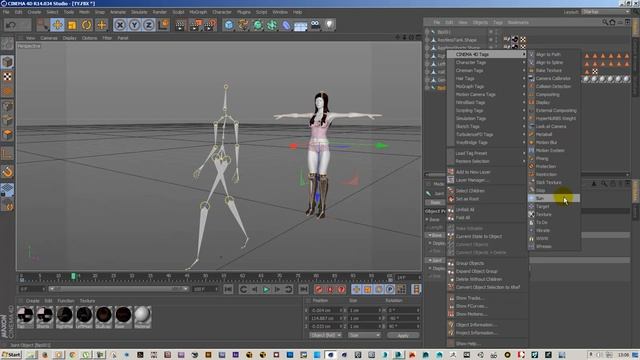Toggle the Y axis lock

pos(135,25)
